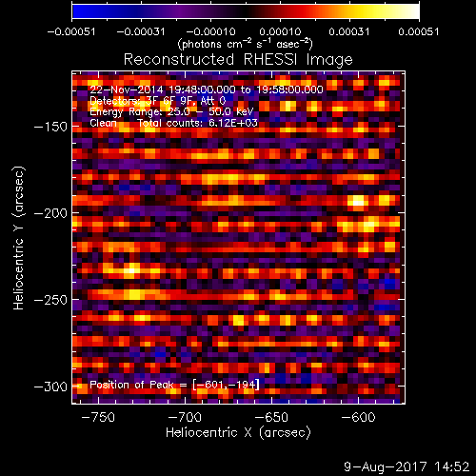This screenshot has width=476, height=476.
Task: Click the white end of the colorbar
Action: 411,11
